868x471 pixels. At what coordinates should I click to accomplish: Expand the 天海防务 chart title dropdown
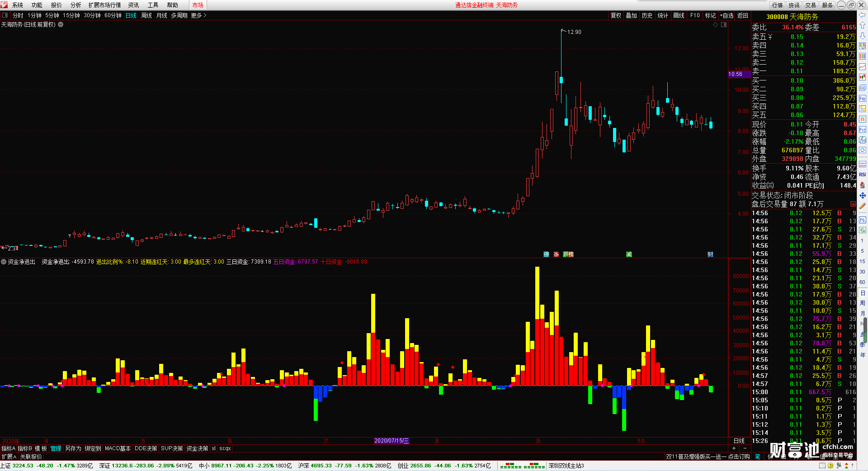(61, 24)
